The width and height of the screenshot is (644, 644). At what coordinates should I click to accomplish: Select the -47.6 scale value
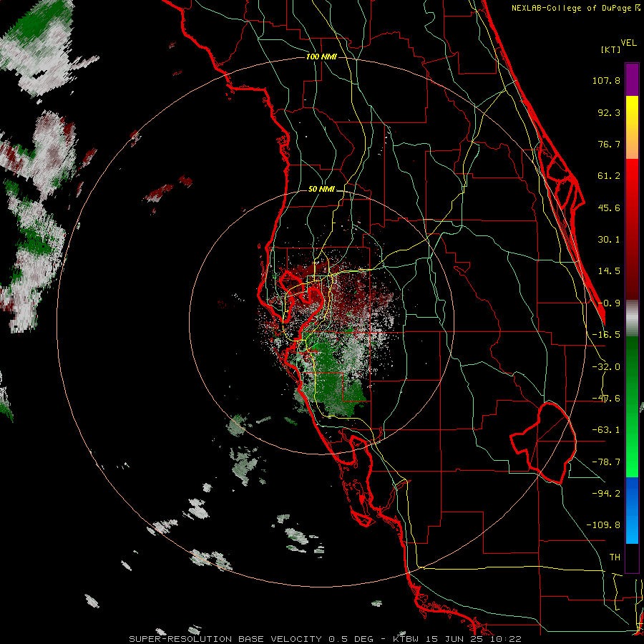tap(606, 399)
